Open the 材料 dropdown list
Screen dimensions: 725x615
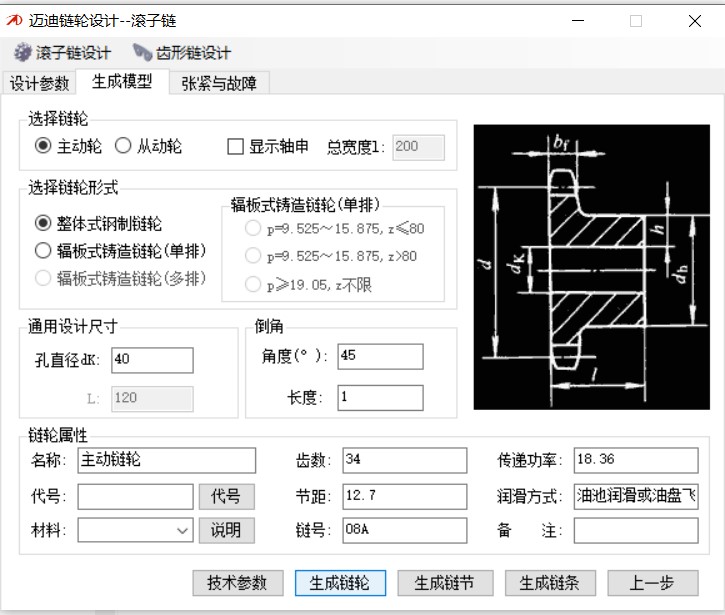click(135, 530)
